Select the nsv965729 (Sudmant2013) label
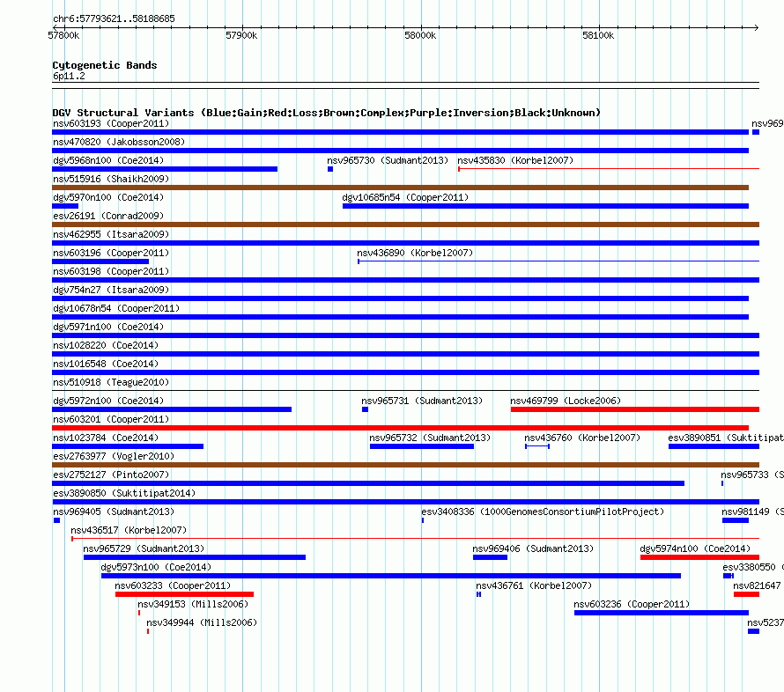 click(x=144, y=548)
